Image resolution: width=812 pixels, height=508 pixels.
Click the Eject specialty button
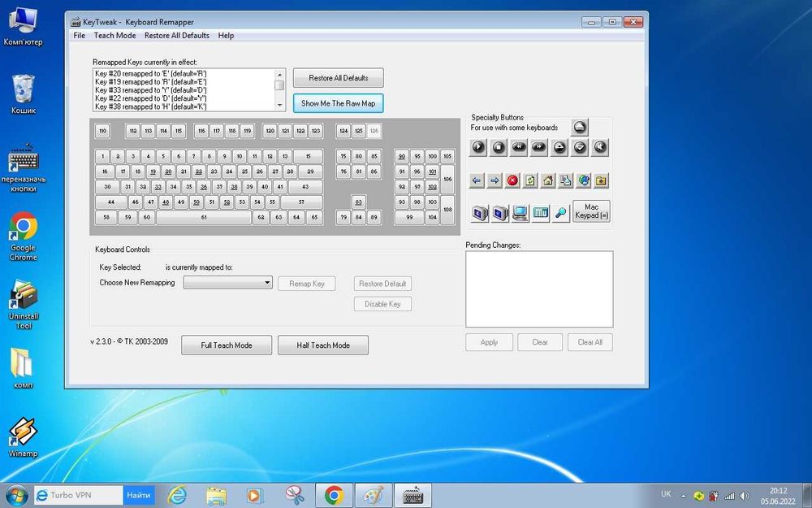[x=580, y=127]
